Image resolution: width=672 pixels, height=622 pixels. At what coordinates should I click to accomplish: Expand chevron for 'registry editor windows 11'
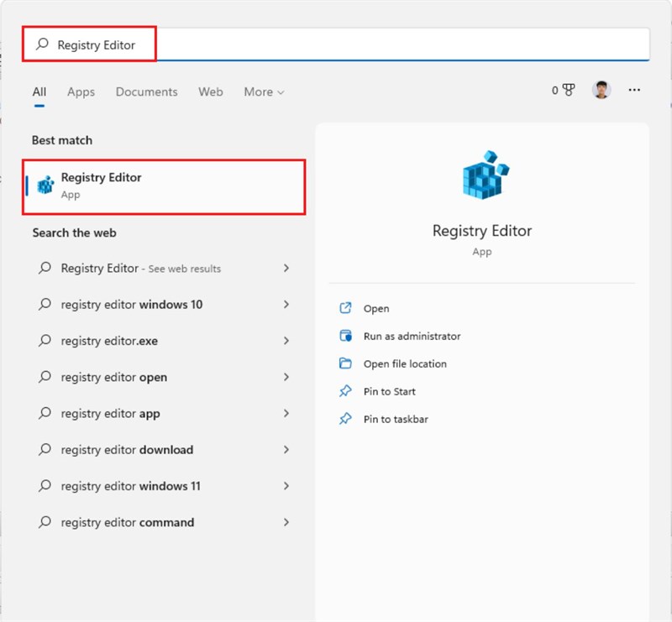tap(286, 486)
